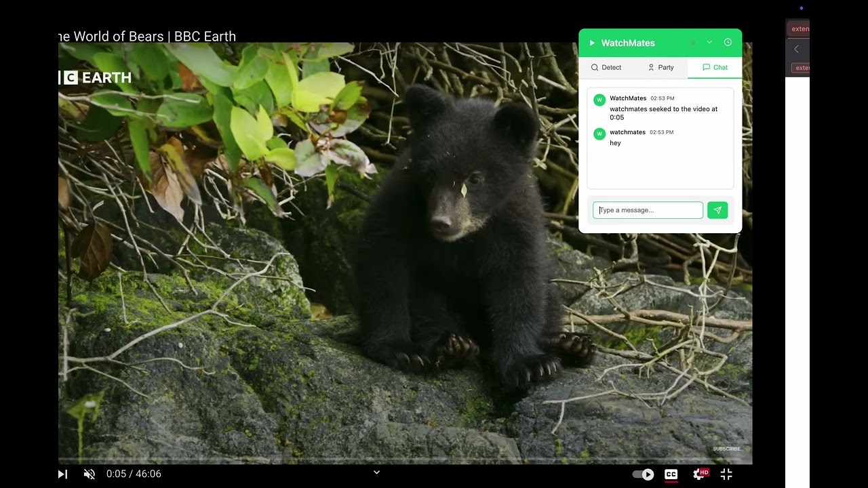Click the Next video icon in player controls
Image resolution: width=868 pixels, height=488 pixels.
(62, 474)
